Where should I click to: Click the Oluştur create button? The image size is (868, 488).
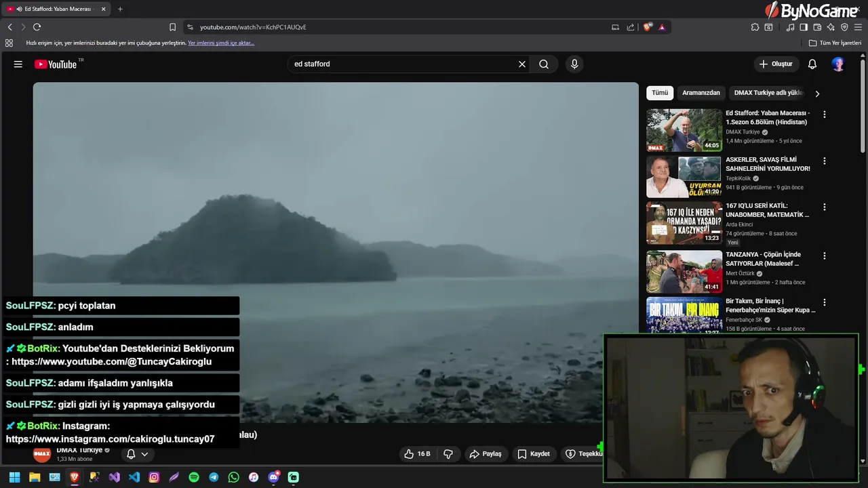point(776,64)
